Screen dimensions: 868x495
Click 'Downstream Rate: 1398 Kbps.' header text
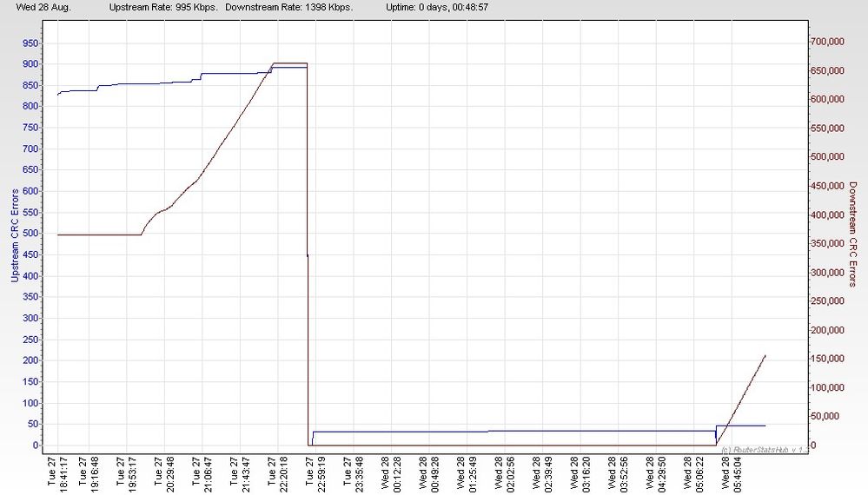[289, 7]
